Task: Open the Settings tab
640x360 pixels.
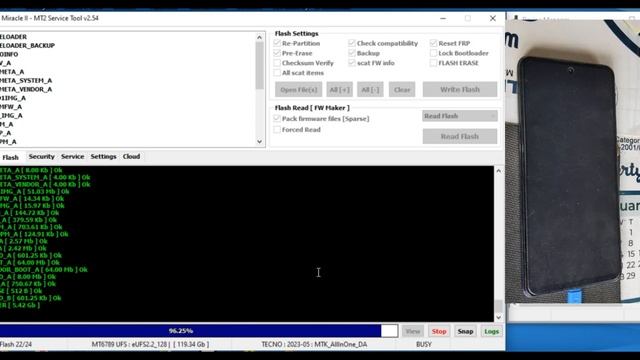Action: coord(103,156)
